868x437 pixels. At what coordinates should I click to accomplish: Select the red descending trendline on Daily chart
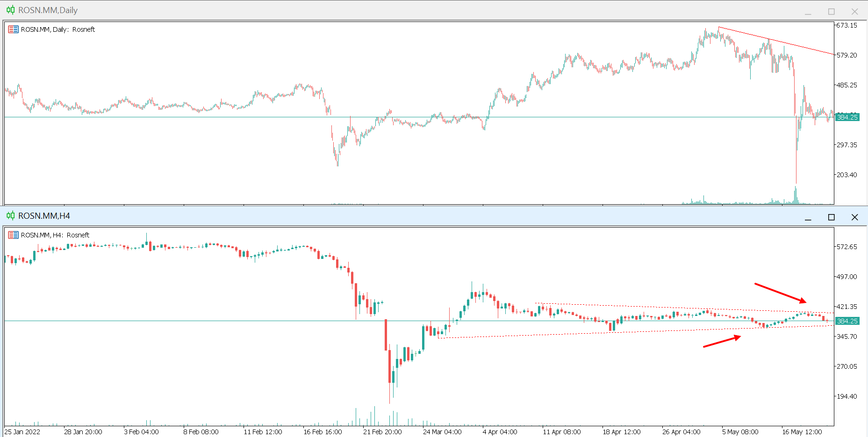tap(776, 41)
